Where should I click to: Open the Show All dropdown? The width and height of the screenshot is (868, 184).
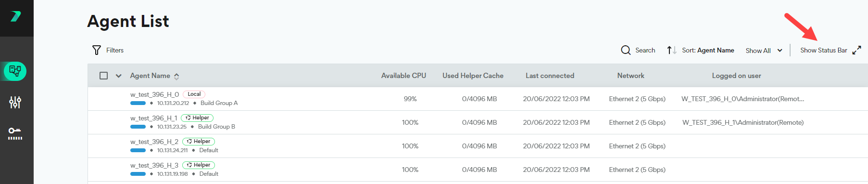click(764, 51)
